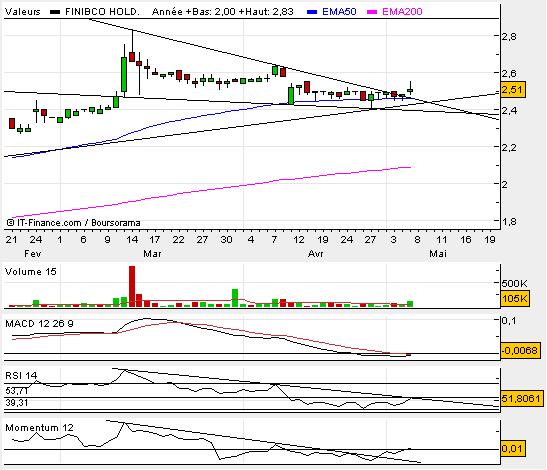This screenshot has width=547, height=470.
Task: Click the magenta EMA200 legend swatch
Action: pyautogui.click(x=372, y=12)
